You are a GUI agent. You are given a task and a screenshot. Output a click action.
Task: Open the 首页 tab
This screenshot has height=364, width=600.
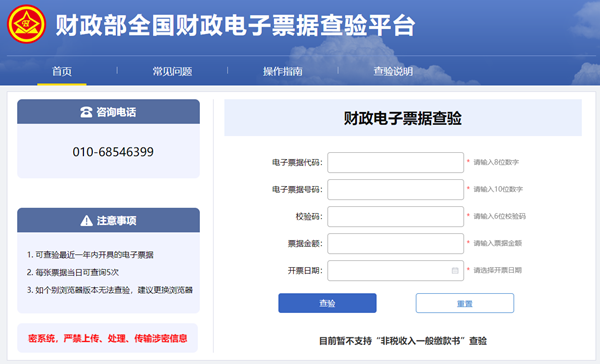pyautogui.click(x=62, y=71)
